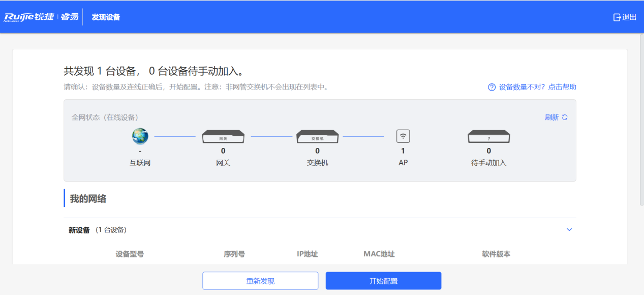This screenshot has width=644, height=295.
Task: Expand the 我的网络 section
Action: 86,198
